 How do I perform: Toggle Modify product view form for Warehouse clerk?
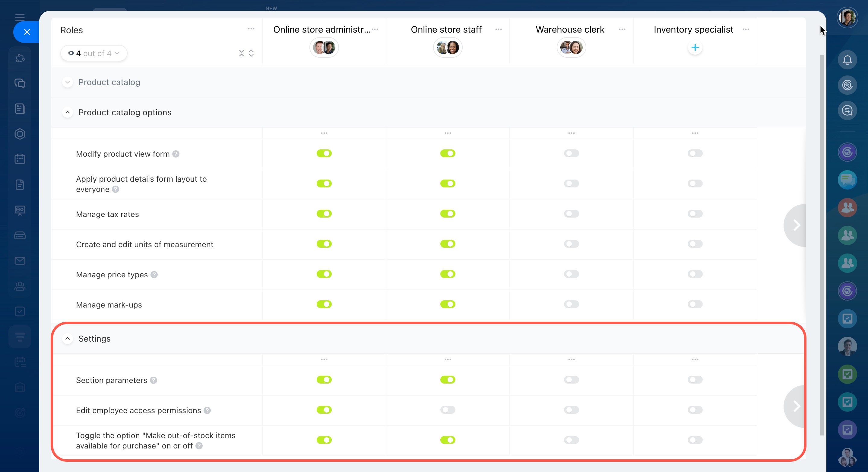(571, 153)
